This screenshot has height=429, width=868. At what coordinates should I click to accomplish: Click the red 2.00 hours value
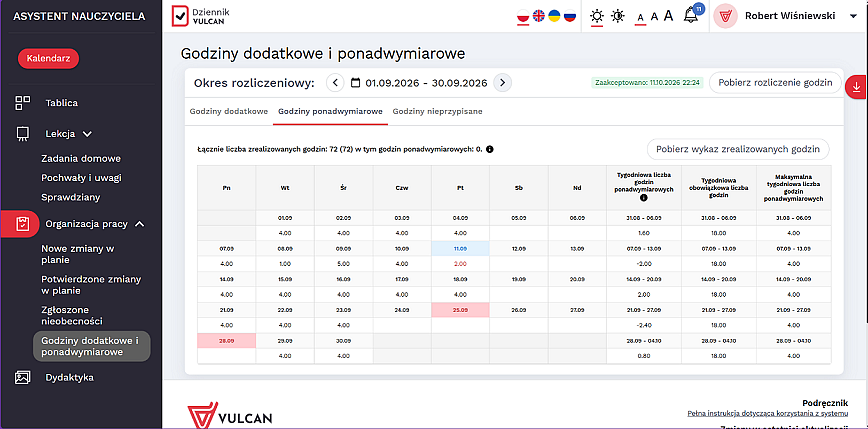pyautogui.click(x=461, y=263)
